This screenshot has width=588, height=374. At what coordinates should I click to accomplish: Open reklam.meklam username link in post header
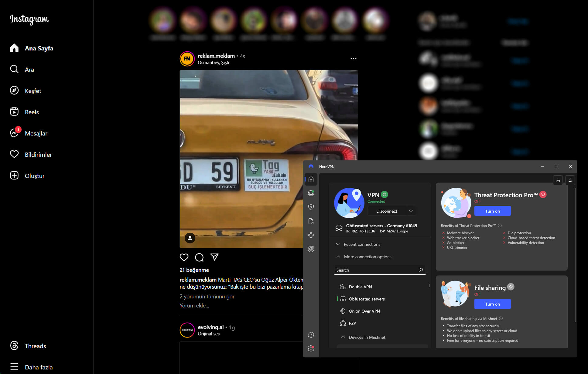click(216, 56)
